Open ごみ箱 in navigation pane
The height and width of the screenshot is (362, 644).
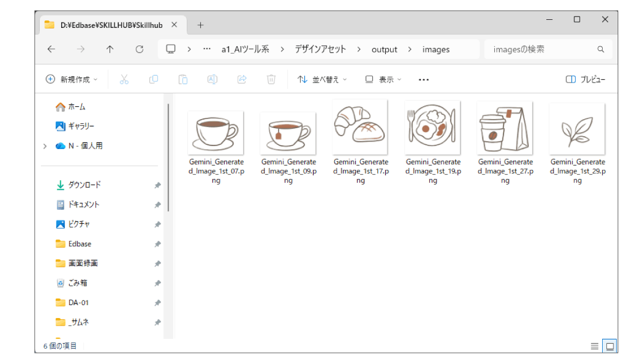[x=72, y=283]
